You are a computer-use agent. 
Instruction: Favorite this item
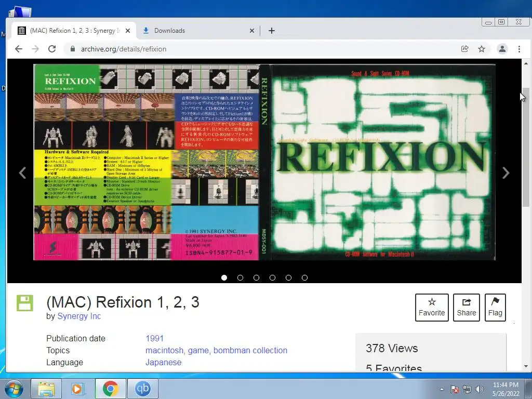pyautogui.click(x=432, y=308)
